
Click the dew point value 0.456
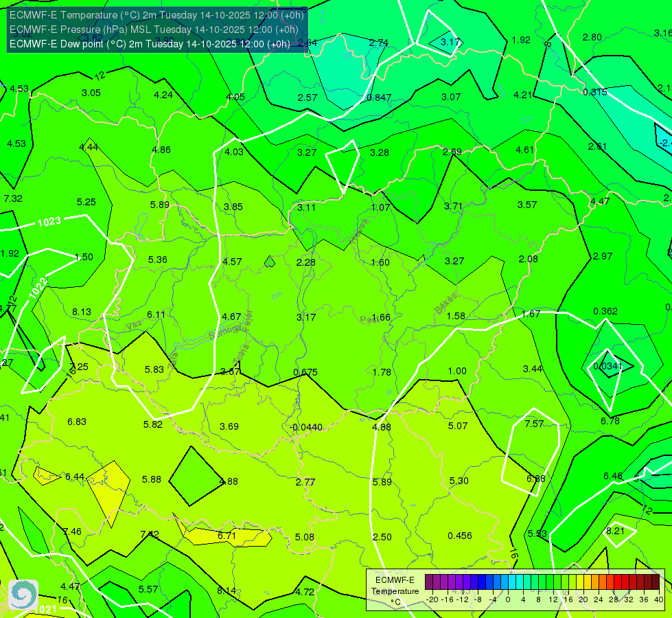tap(460, 536)
